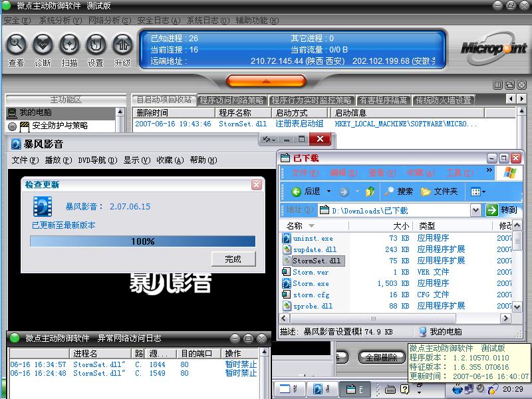The height and width of the screenshot is (399, 532).
Task: Sort by the 启动方式 column header
Action: click(299, 112)
